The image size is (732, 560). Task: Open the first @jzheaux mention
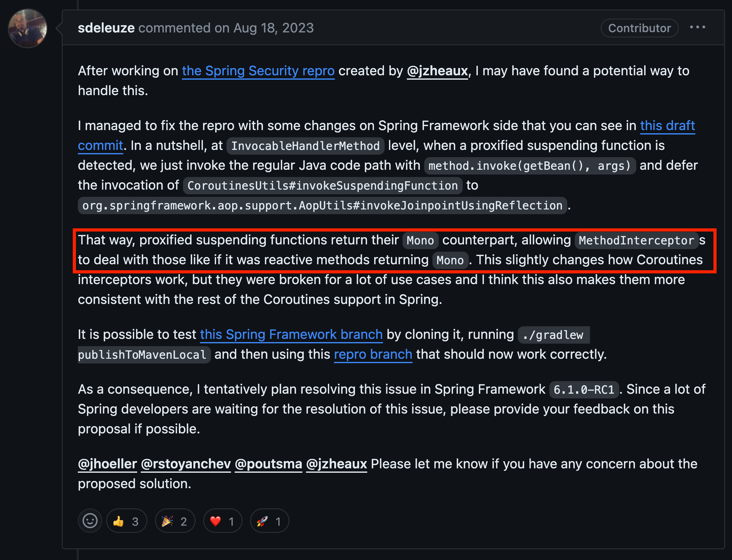437,71
